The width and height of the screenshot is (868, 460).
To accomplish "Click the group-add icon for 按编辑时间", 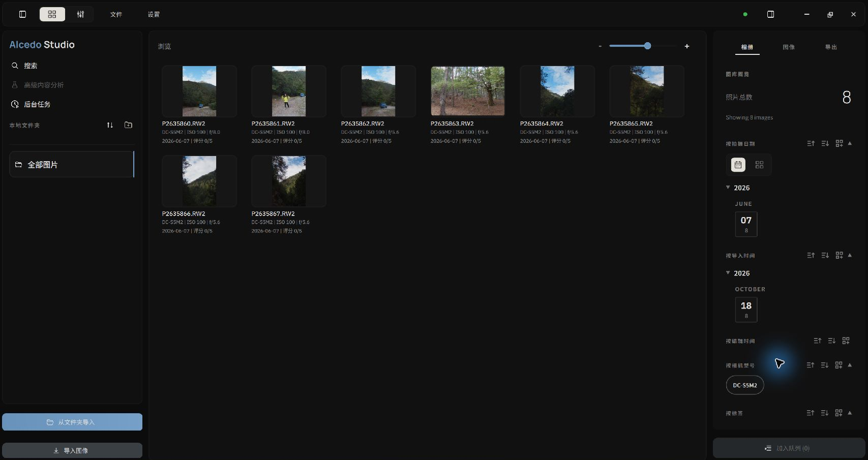I will 846,341.
